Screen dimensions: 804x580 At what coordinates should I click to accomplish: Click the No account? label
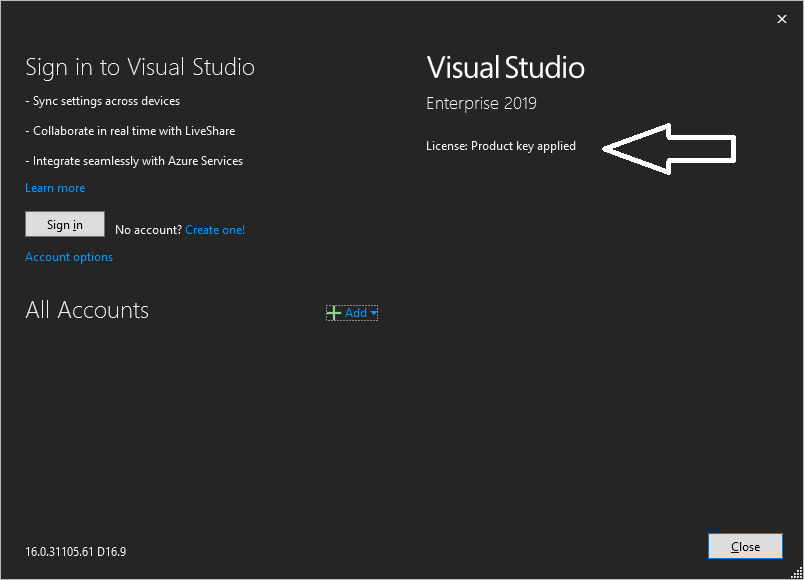148,230
